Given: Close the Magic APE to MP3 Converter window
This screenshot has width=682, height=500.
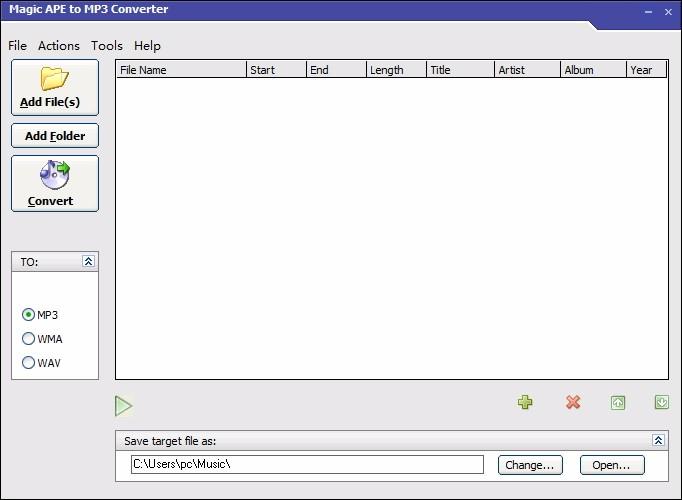Looking at the screenshot, I should pyautogui.click(x=669, y=12).
